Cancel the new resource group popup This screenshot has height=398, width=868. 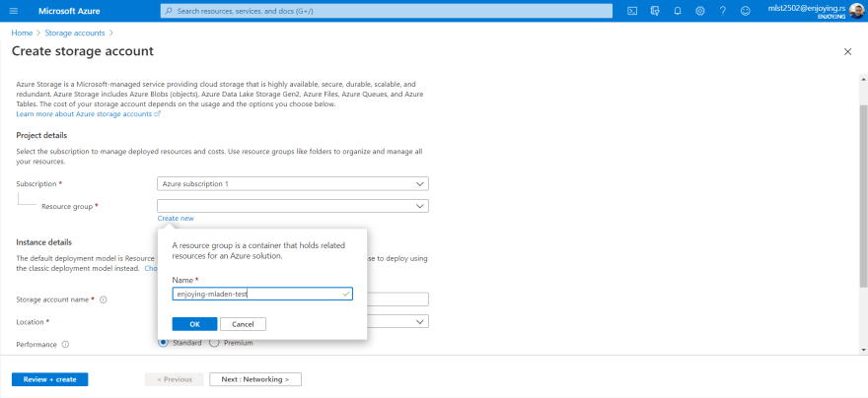(x=243, y=324)
